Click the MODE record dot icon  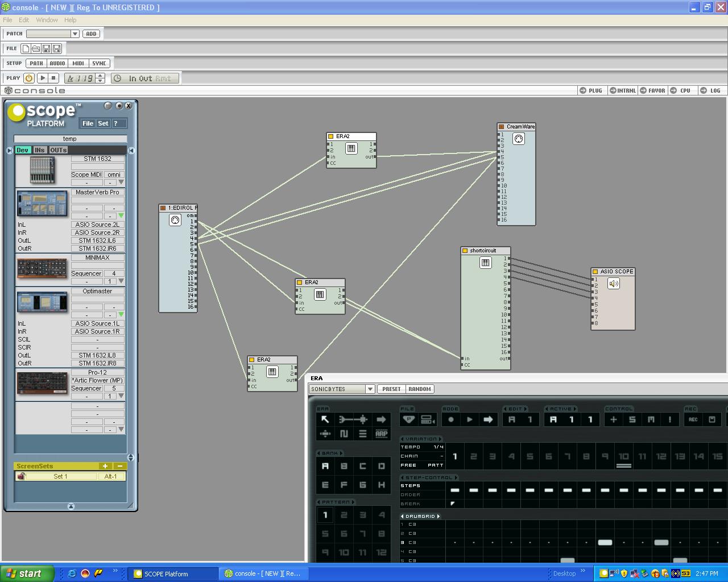pos(451,419)
